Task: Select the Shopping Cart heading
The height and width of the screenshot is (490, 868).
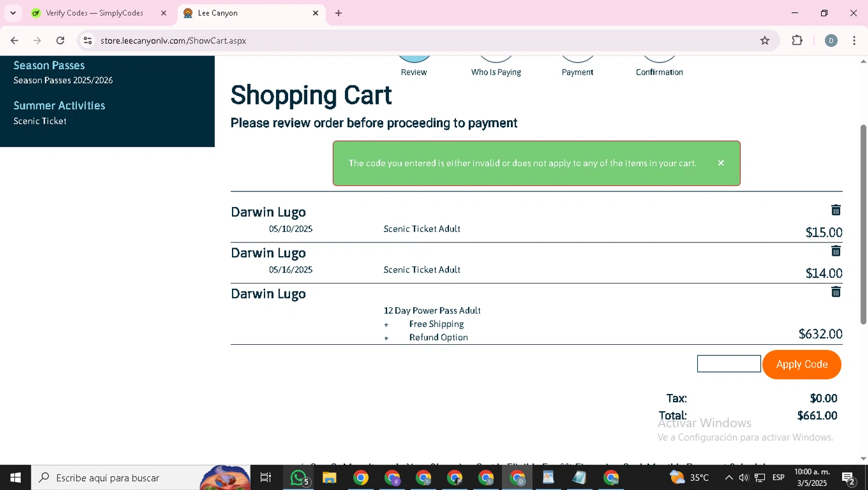Action: 311,95
